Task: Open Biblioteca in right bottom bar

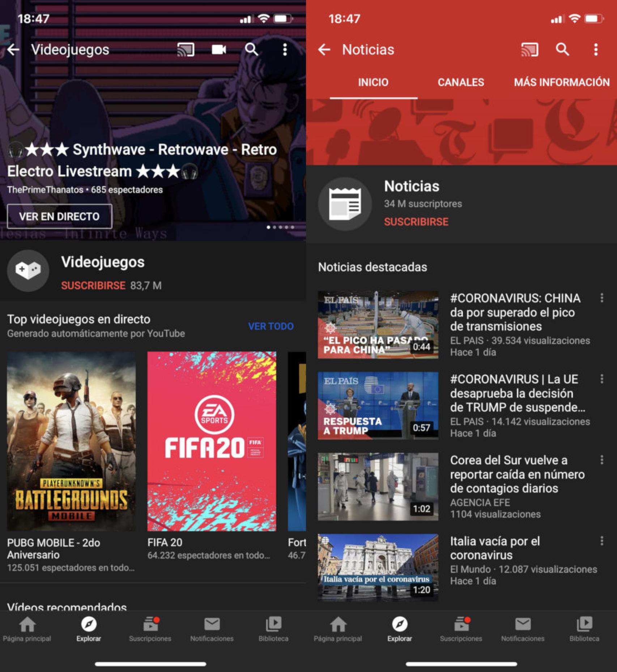Action: click(x=584, y=629)
